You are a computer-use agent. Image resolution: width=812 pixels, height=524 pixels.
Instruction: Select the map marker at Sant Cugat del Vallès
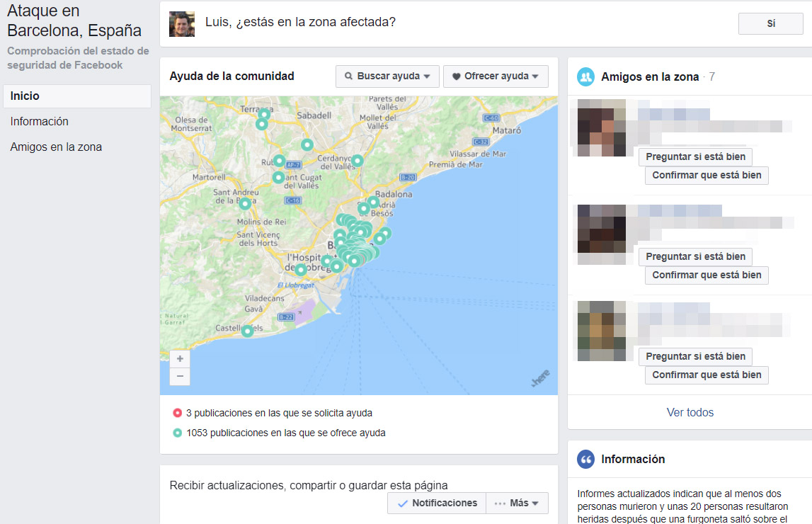click(x=279, y=178)
